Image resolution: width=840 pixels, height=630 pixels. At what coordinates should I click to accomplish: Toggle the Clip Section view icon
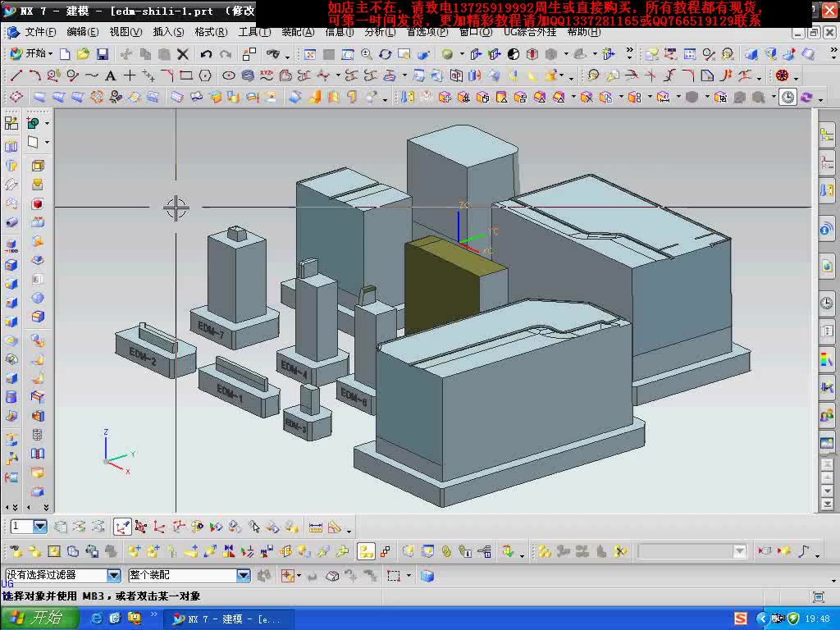tap(532, 54)
